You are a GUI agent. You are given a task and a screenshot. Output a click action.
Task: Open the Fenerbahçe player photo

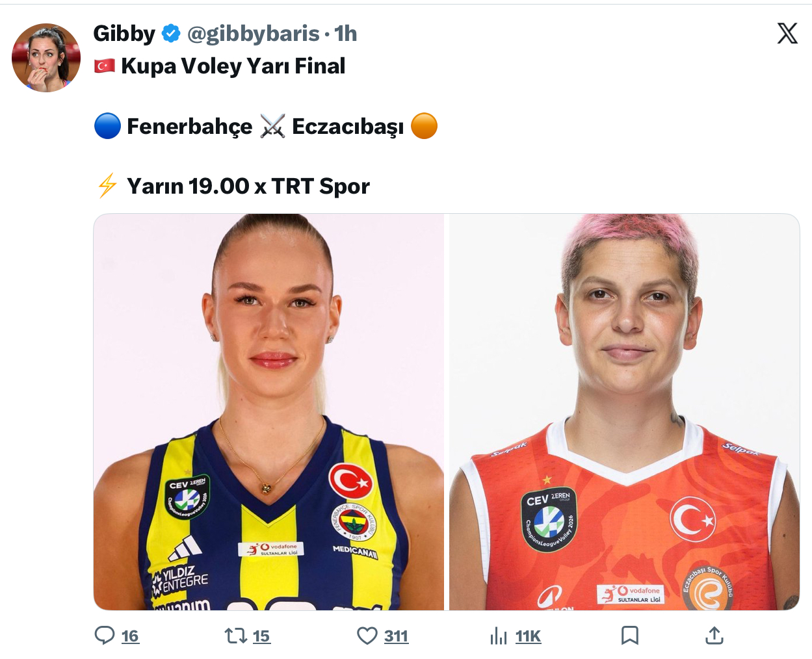point(269,412)
